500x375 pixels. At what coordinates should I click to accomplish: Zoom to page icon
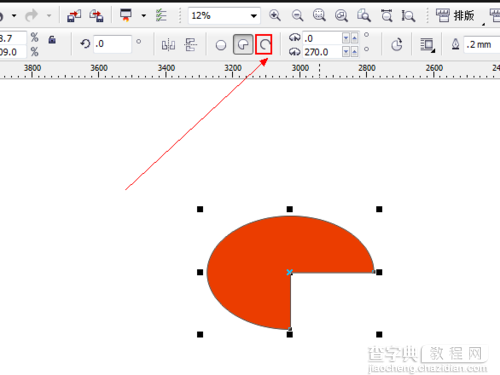[364, 15]
